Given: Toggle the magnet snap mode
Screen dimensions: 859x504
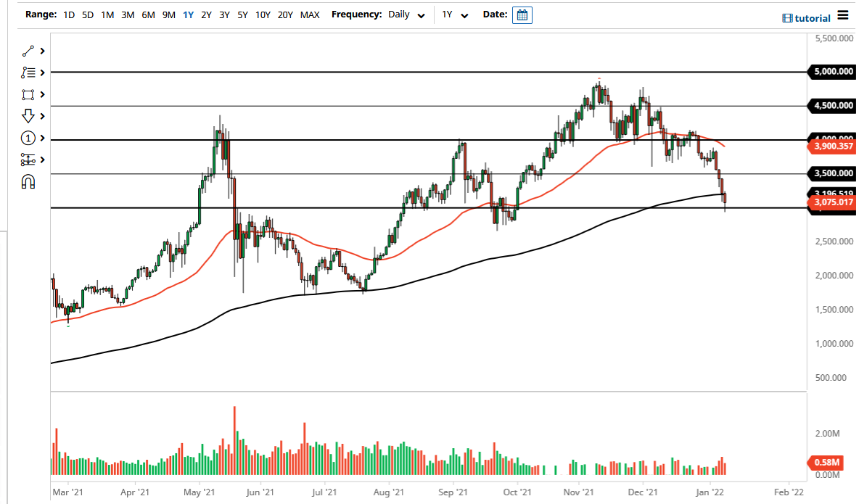Looking at the screenshot, I should 28,181.
